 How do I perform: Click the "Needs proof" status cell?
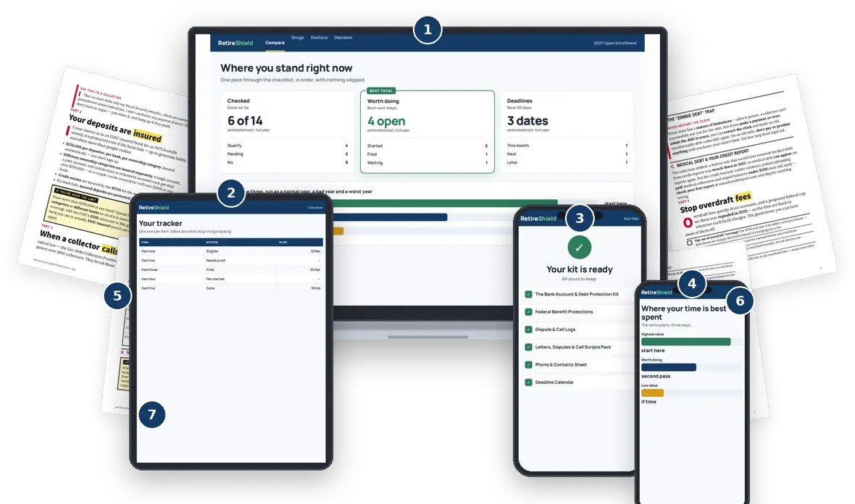click(x=215, y=261)
